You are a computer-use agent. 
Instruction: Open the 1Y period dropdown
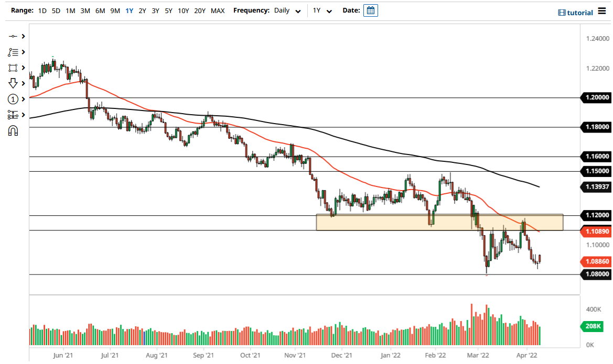pyautogui.click(x=322, y=10)
